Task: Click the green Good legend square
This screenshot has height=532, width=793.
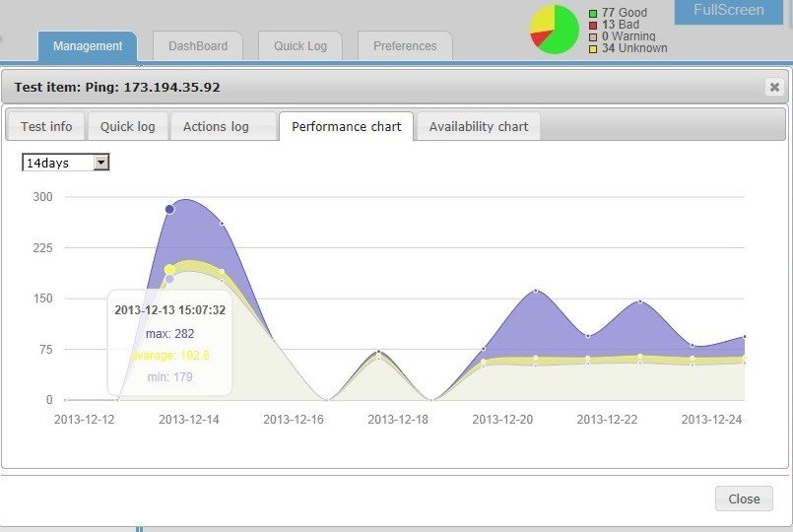Action: [x=593, y=14]
